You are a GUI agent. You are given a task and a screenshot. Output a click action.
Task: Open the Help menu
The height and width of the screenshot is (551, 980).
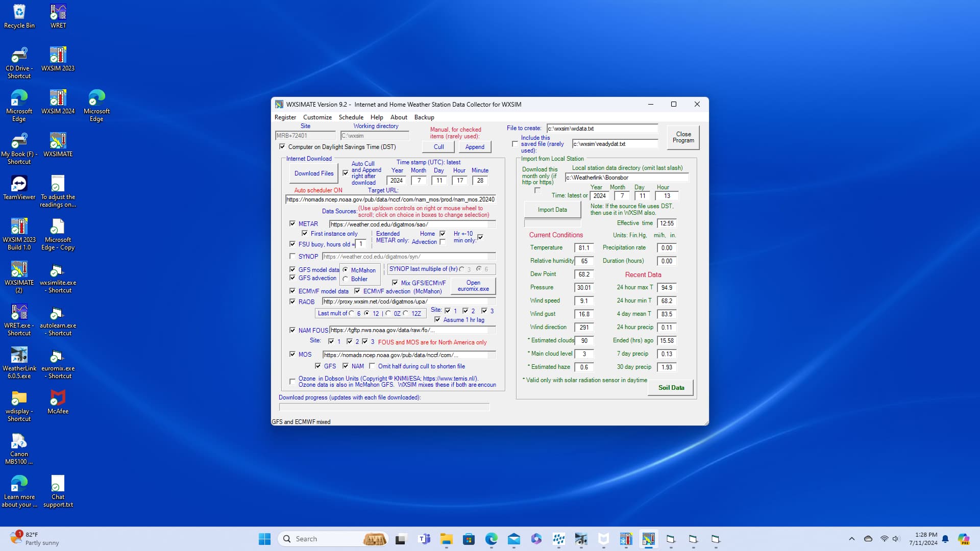(377, 117)
